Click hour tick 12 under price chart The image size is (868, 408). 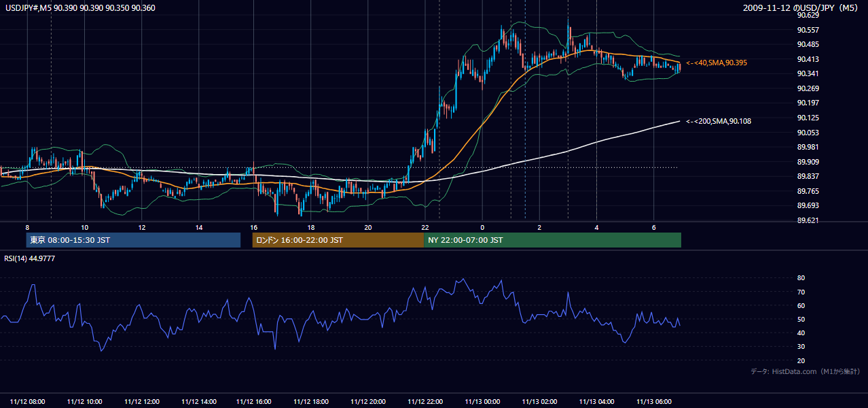click(141, 227)
